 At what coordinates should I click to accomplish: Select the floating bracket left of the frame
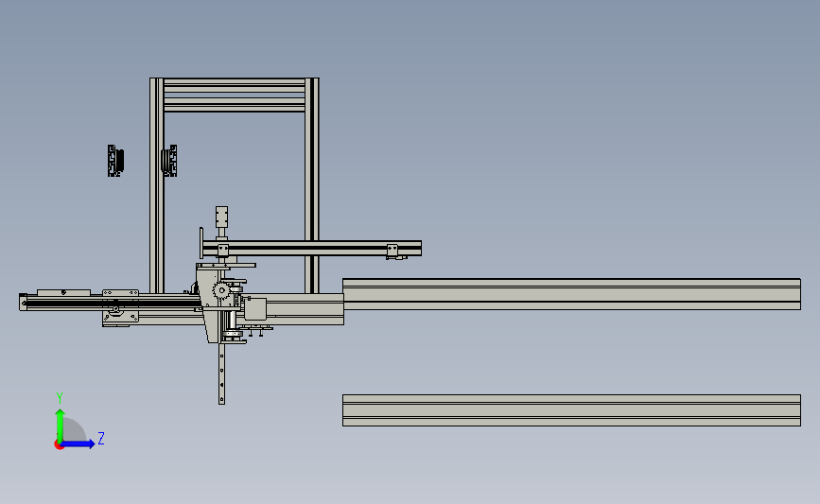point(115,161)
